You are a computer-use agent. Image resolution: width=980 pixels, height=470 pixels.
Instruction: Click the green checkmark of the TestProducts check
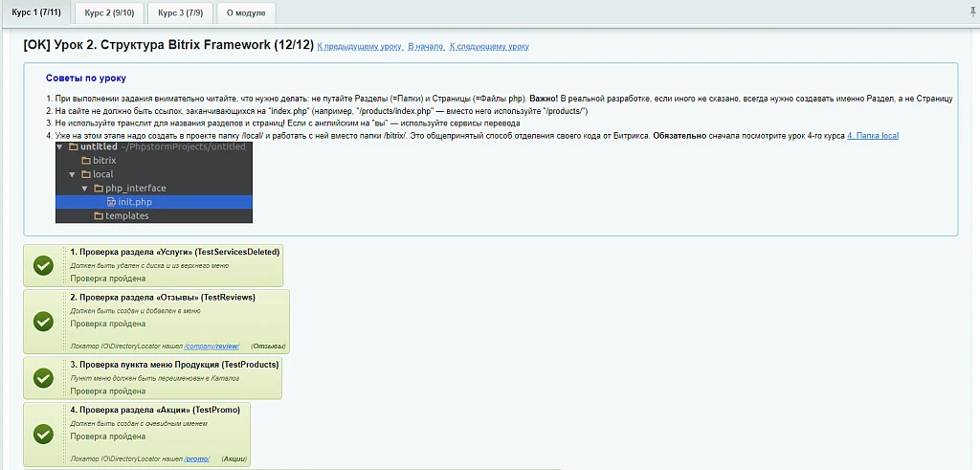click(x=43, y=378)
